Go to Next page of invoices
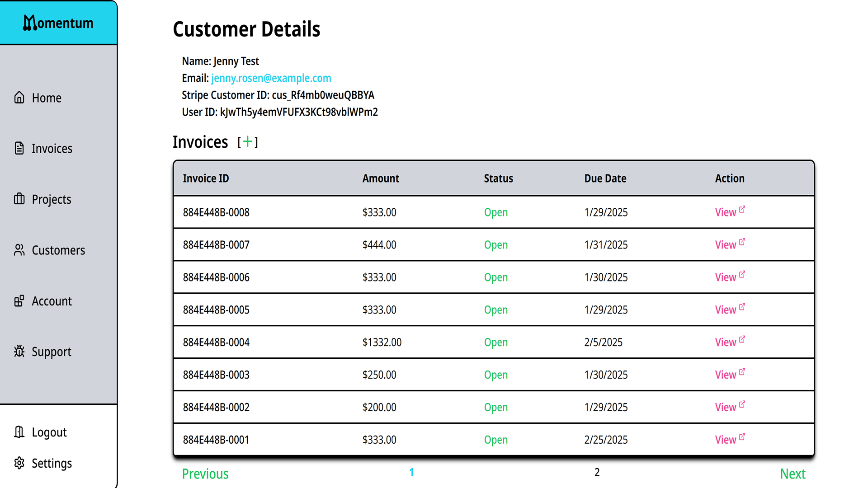Viewport: 868px width, 488px height. point(793,474)
